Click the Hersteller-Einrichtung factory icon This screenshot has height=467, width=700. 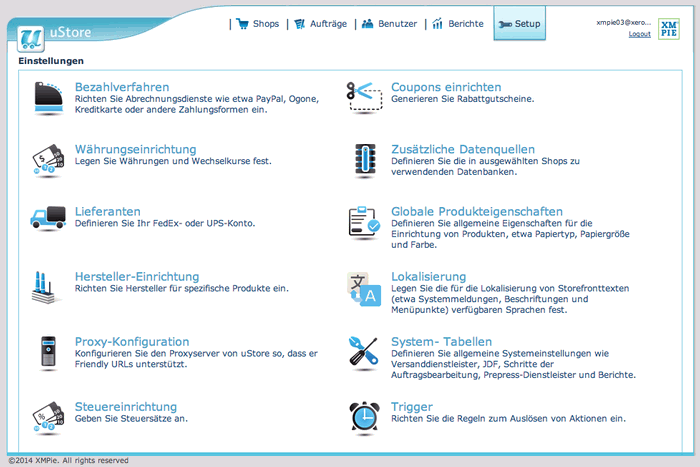point(44,288)
